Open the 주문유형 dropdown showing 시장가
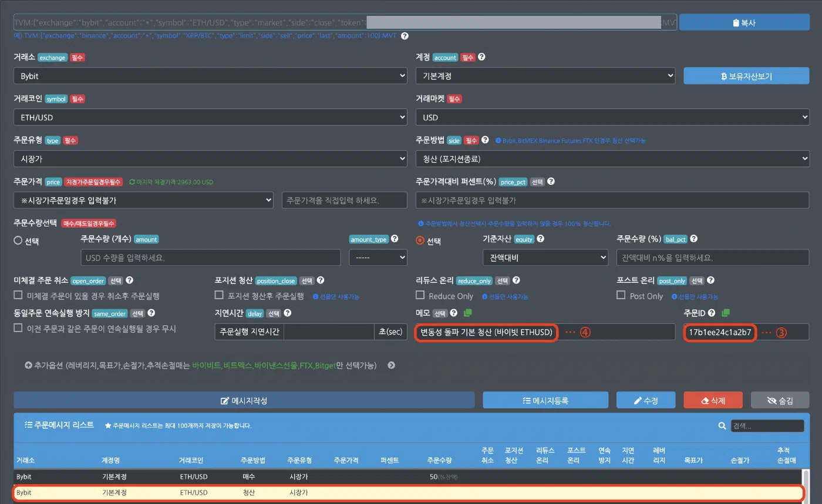 210,158
